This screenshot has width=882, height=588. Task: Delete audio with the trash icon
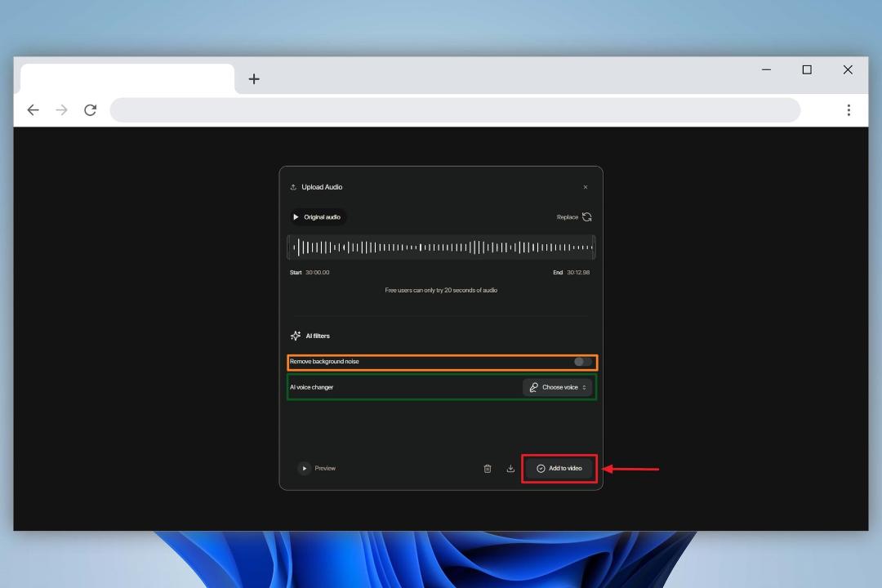click(x=488, y=468)
